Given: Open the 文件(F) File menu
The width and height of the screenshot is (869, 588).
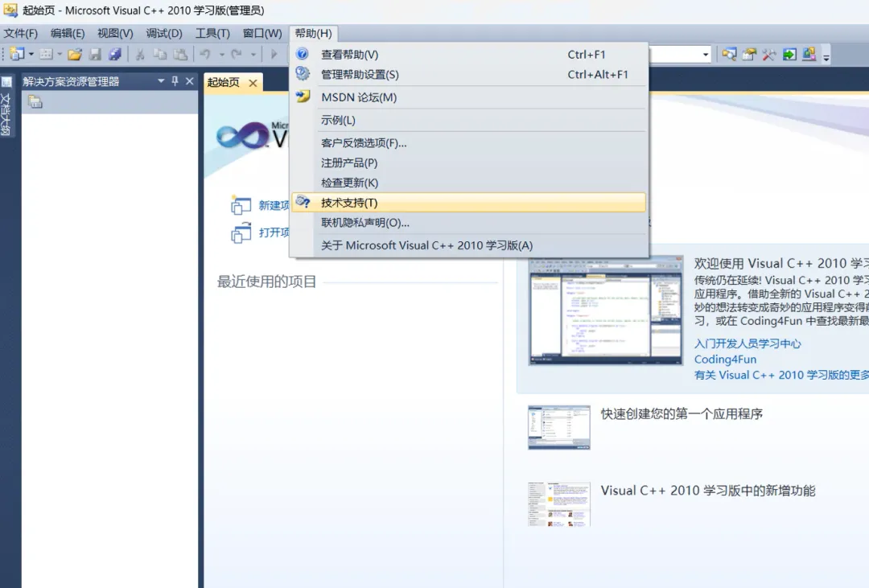Looking at the screenshot, I should coord(21,33).
